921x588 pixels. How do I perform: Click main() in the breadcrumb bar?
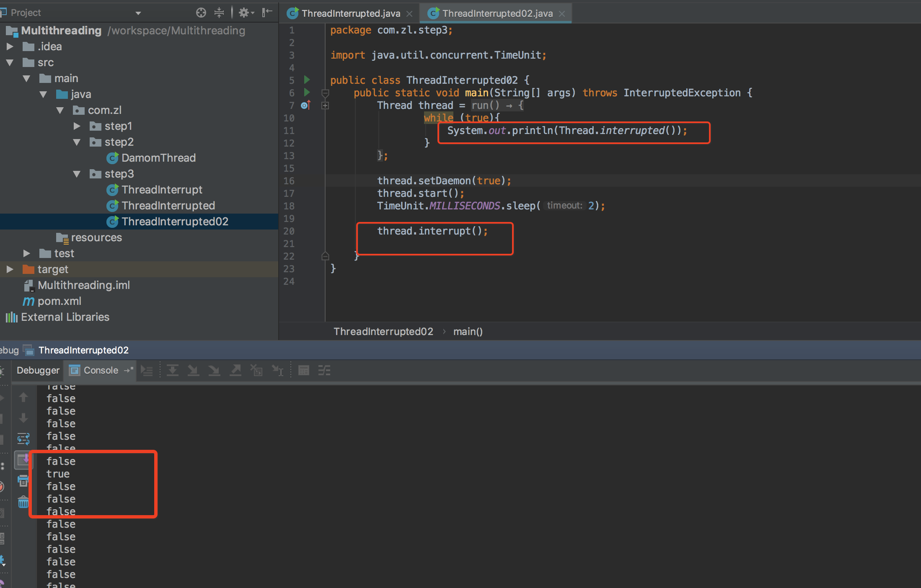(468, 332)
